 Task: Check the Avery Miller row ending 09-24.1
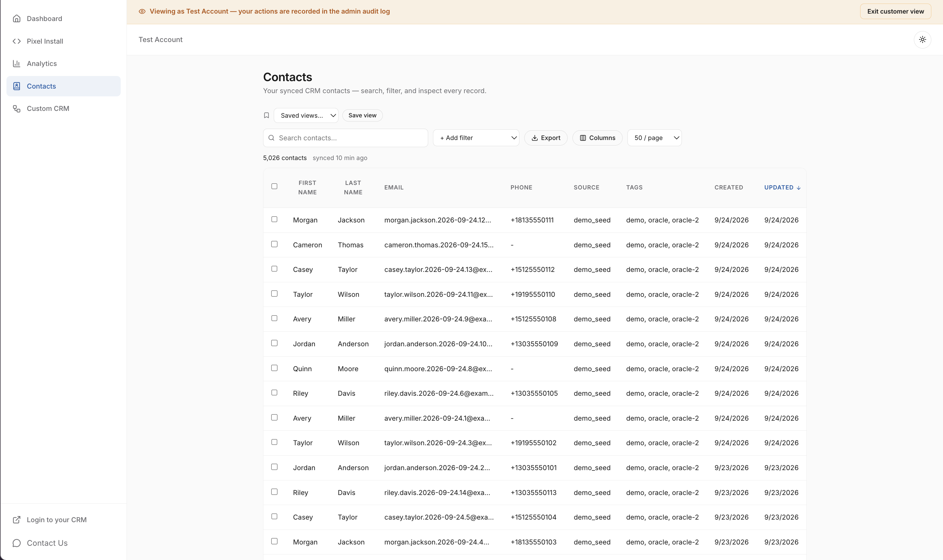coord(274,417)
